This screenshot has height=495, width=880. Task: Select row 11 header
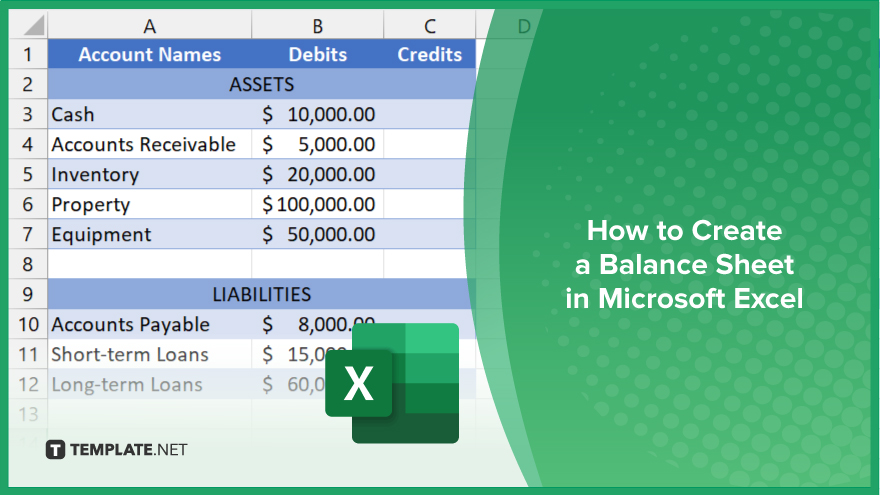click(x=28, y=354)
